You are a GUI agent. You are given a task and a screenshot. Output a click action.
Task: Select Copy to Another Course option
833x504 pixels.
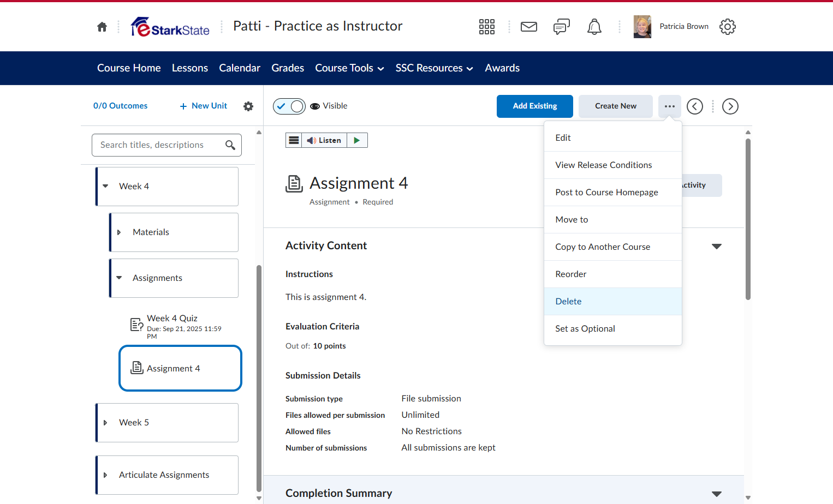(613, 247)
